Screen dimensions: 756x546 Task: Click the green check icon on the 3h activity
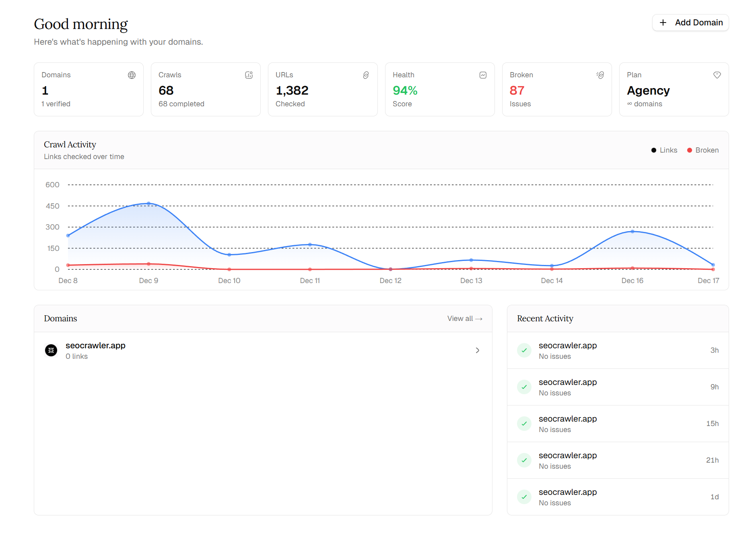524,350
